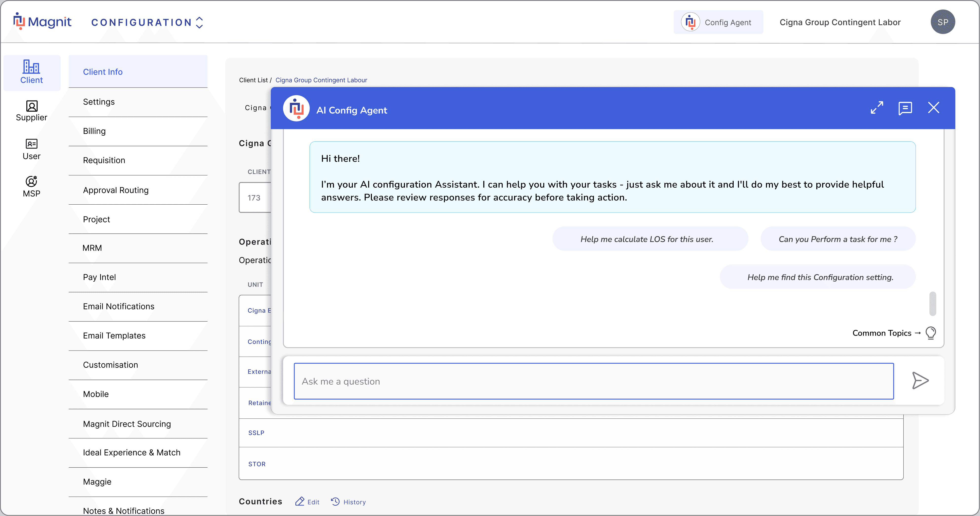Focus the 'Ask me a question' input
The height and width of the screenshot is (516, 980).
(593, 381)
